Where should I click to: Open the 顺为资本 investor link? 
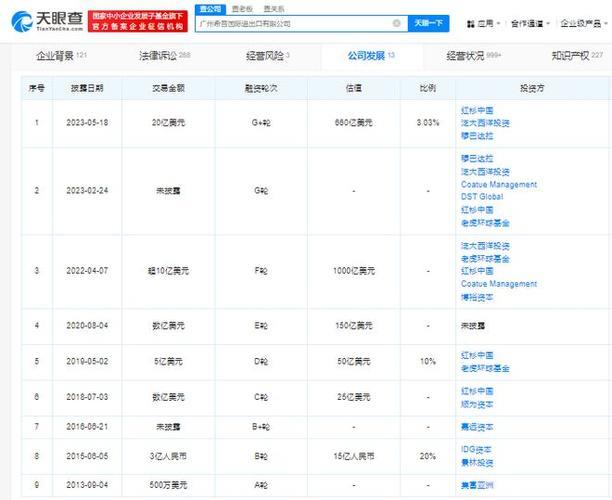tap(477, 404)
